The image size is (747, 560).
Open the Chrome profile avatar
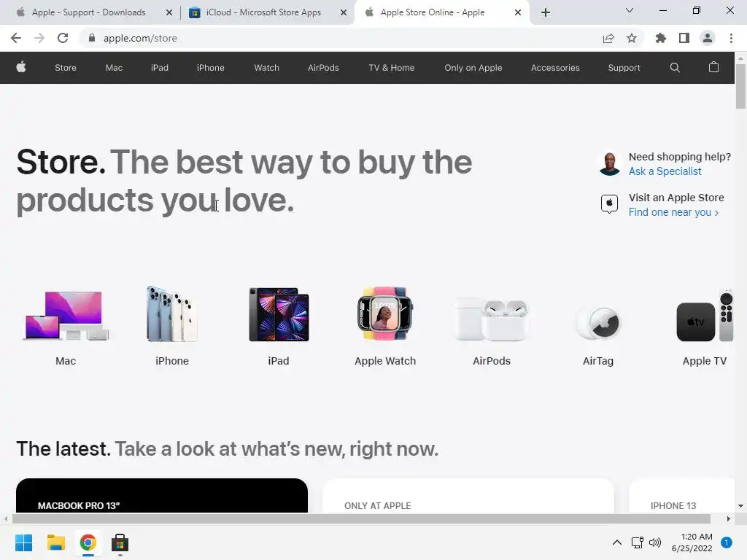[708, 38]
